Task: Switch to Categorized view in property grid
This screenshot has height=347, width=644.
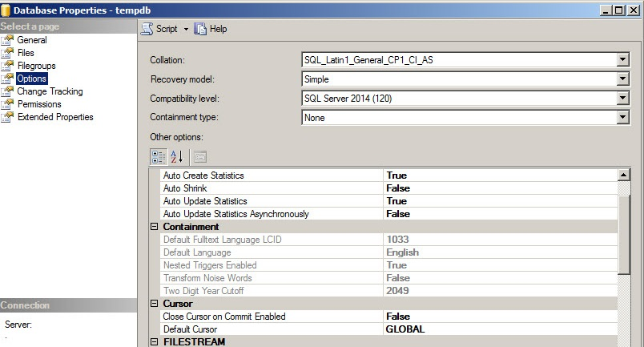Action: (x=159, y=156)
